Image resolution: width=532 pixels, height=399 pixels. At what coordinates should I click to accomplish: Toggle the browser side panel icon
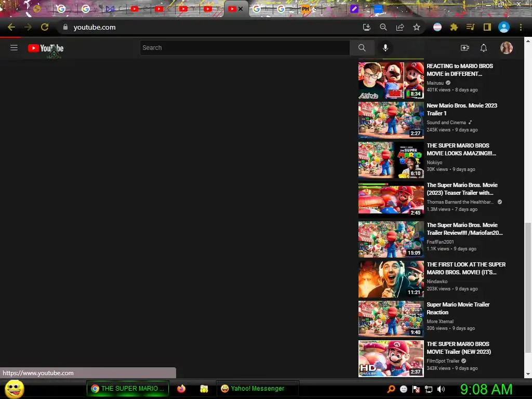487,27
